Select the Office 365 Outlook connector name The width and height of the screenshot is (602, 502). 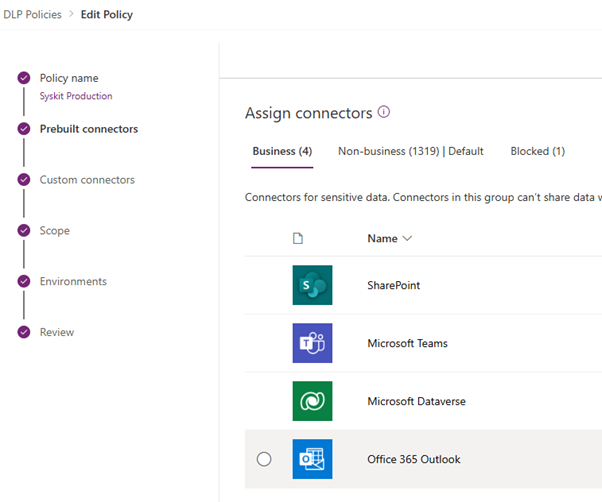click(413, 459)
